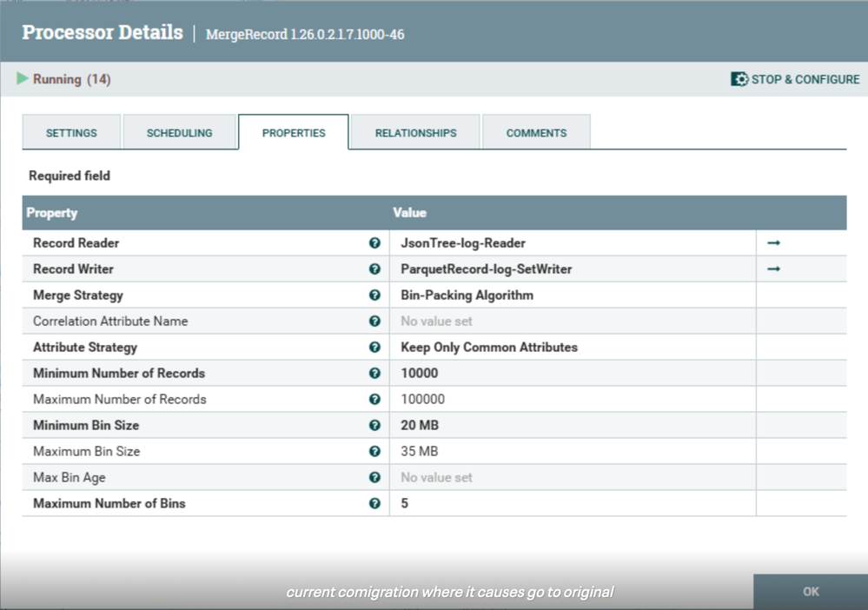
Task: Go to JsonTree-log-Reader service via arrow
Action: click(x=773, y=243)
